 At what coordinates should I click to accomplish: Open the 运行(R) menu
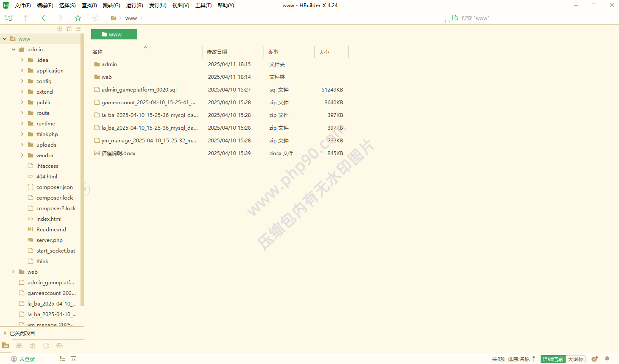coord(134,6)
